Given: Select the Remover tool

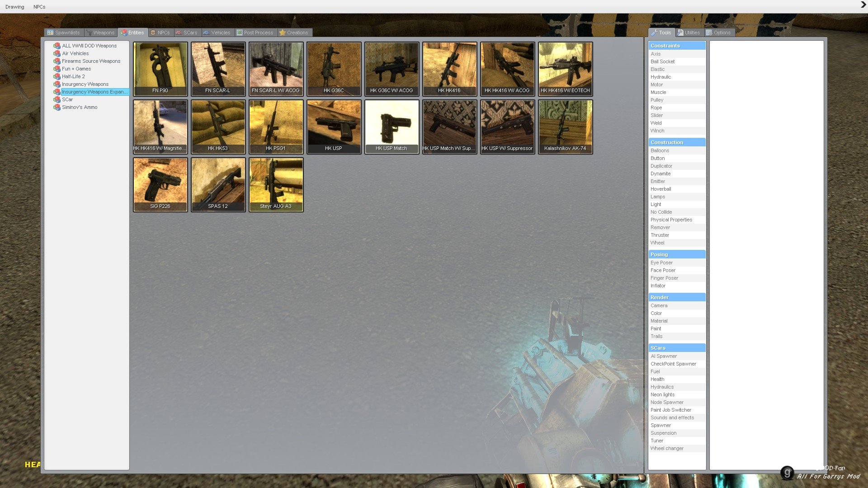Looking at the screenshot, I should [x=677, y=227].
